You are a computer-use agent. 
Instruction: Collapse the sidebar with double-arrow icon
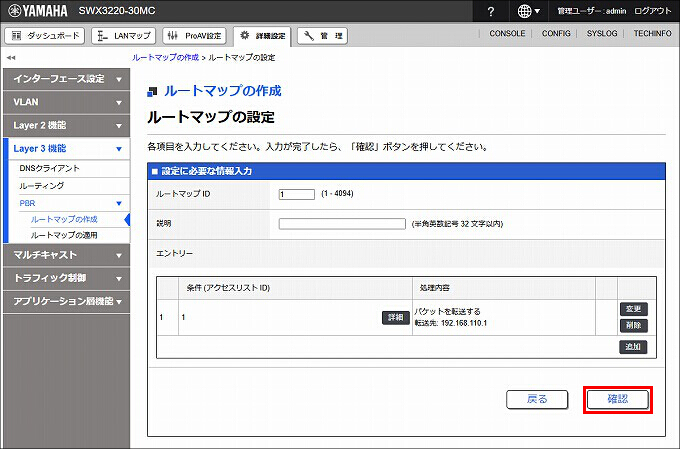[11, 57]
